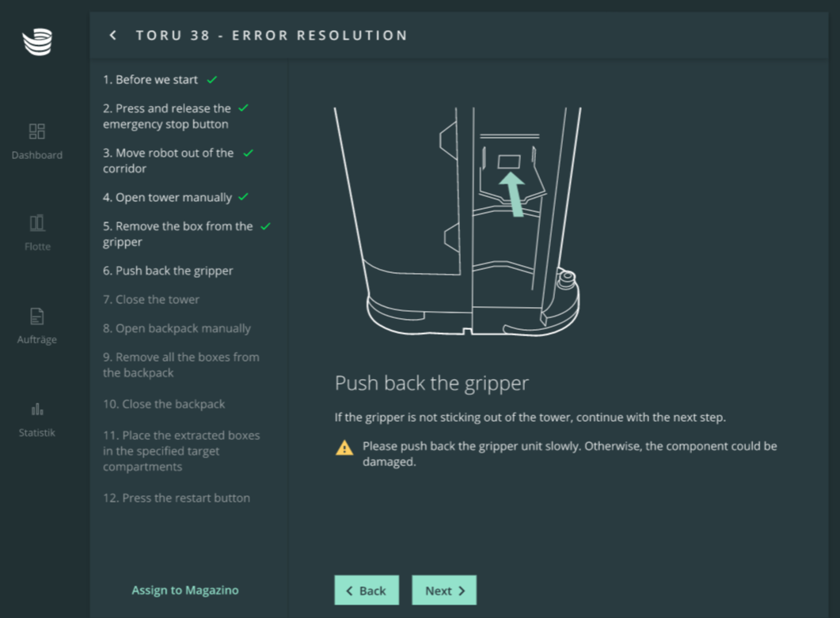The height and width of the screenshot is (618, 840).
Task: Click the yellow warning triangle icon
Action: (x=344, y=448)
